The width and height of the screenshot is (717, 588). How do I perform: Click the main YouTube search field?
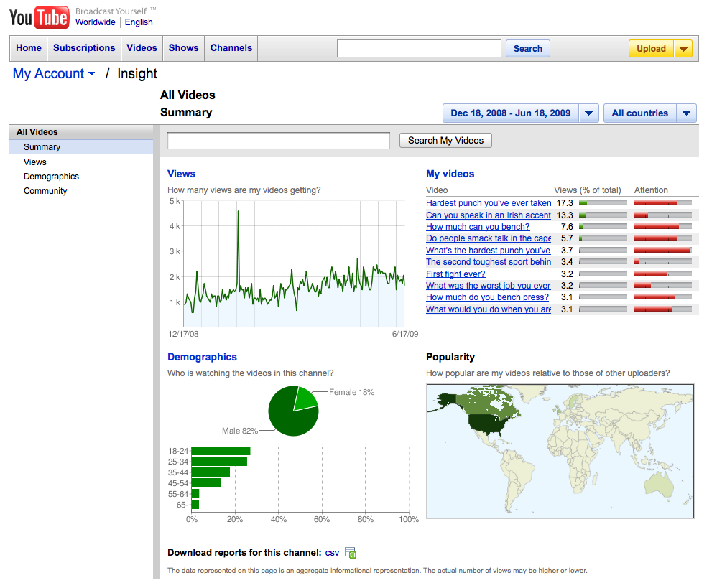coord(419,48)
